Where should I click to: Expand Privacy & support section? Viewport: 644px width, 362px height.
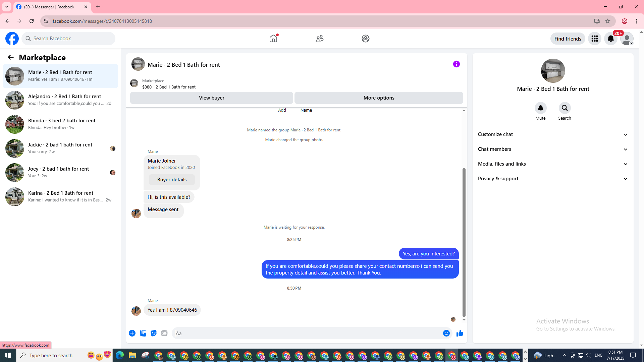click(553, 179)
